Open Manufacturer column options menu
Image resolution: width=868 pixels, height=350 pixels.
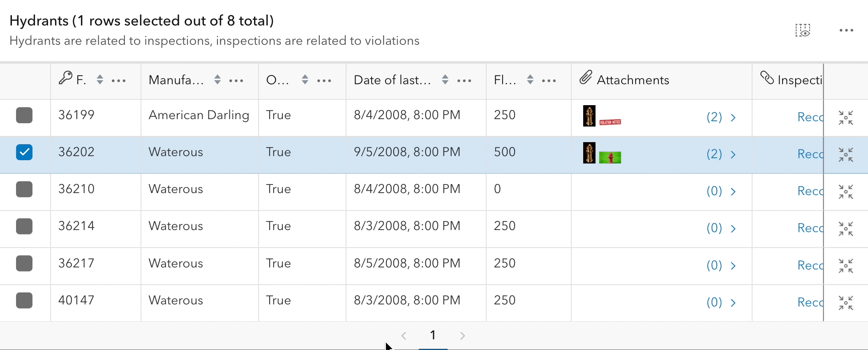[236, 81]
